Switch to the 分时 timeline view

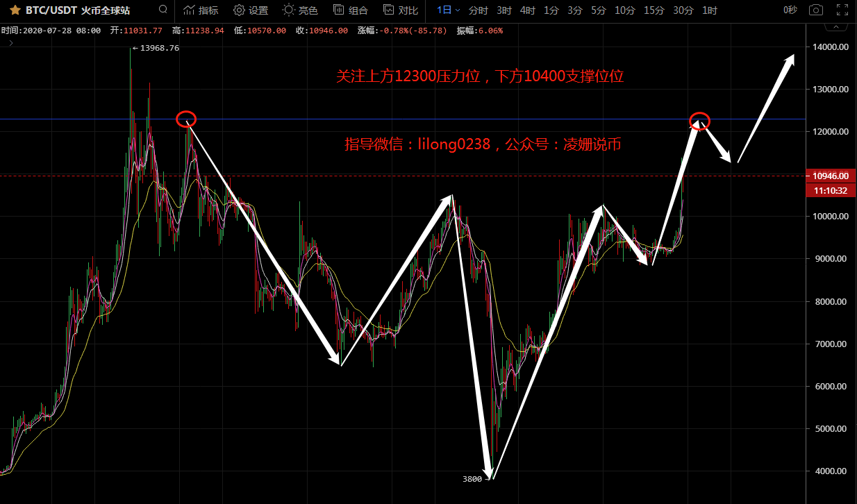click(x=479, y=10)
